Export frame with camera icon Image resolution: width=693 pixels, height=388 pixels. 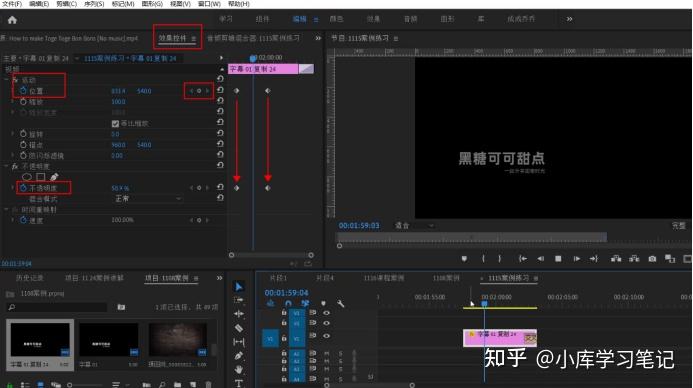[652, 259]
